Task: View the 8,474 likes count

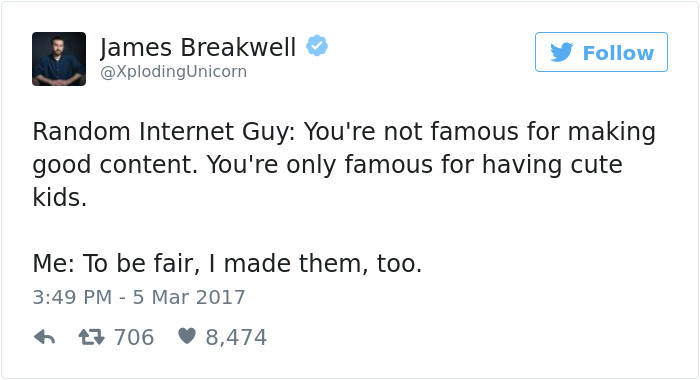Action: coord(236,337)
